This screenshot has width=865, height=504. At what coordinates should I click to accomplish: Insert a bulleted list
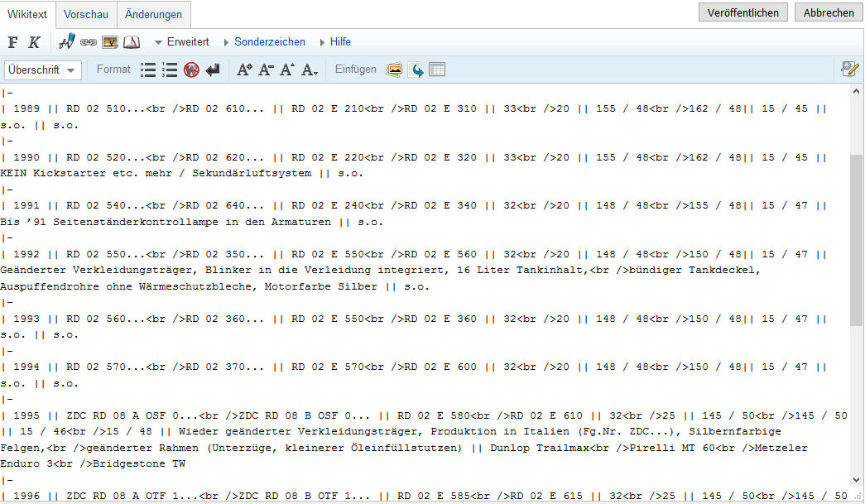148,70
